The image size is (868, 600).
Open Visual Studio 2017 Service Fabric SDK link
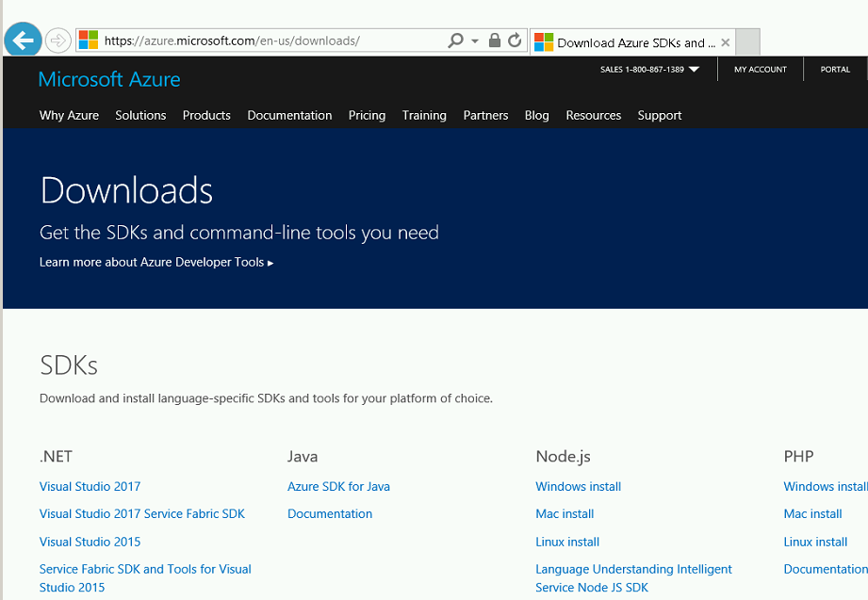pos(141,513)
